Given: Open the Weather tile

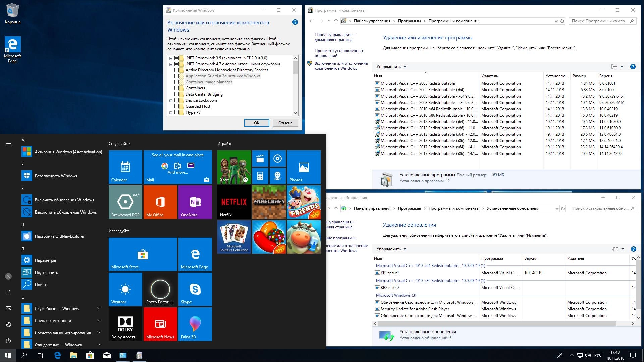Looking at the screenshot, I should [125, 289].
